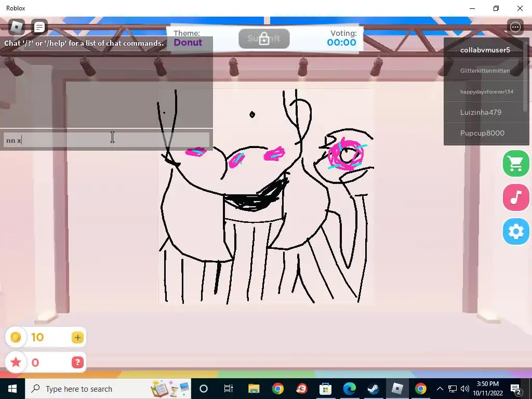Select player collabvmuser5 in the list

pos(485,50)
